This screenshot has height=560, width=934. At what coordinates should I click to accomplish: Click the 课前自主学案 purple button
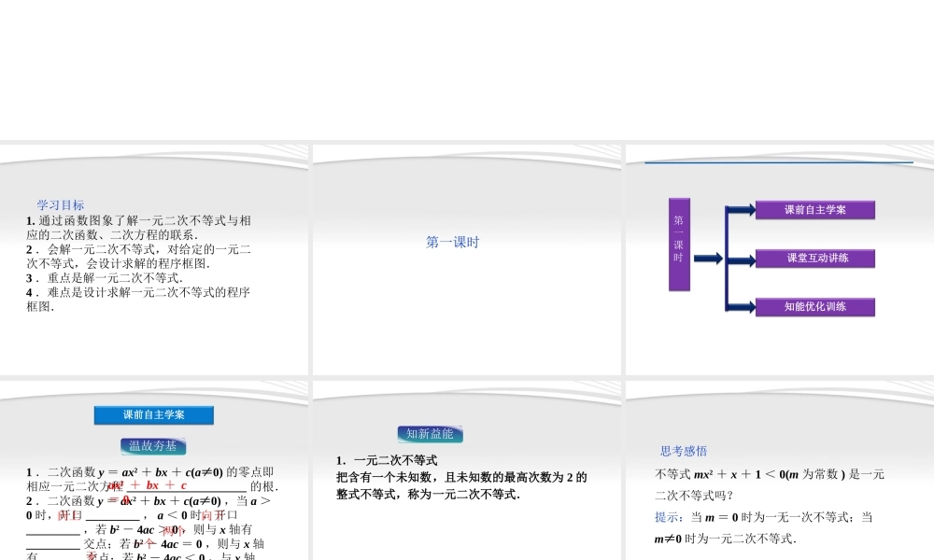814,210
